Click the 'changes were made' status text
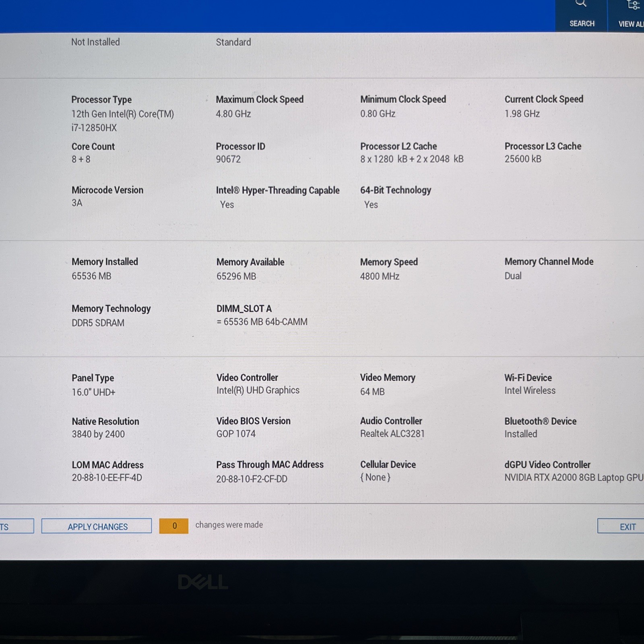Image resolution: width=644 pixels, height=644 pixels. [x=229, y=525]
